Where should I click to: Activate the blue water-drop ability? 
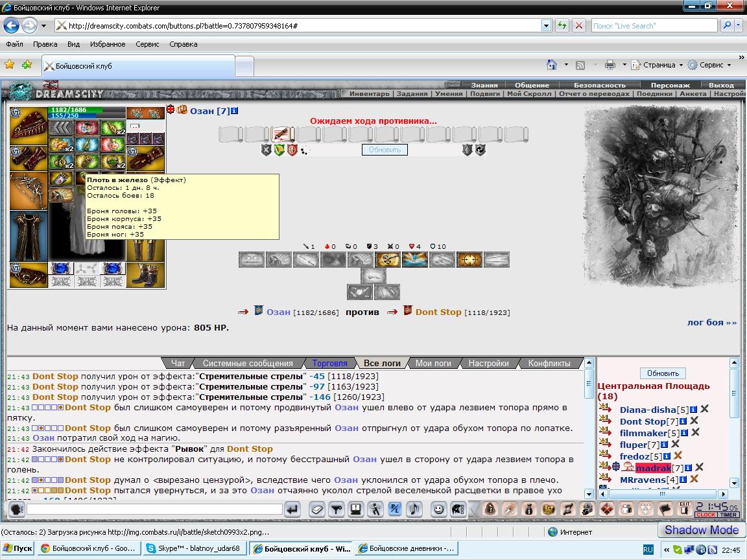pyautogui.click(x=415, y=260)
